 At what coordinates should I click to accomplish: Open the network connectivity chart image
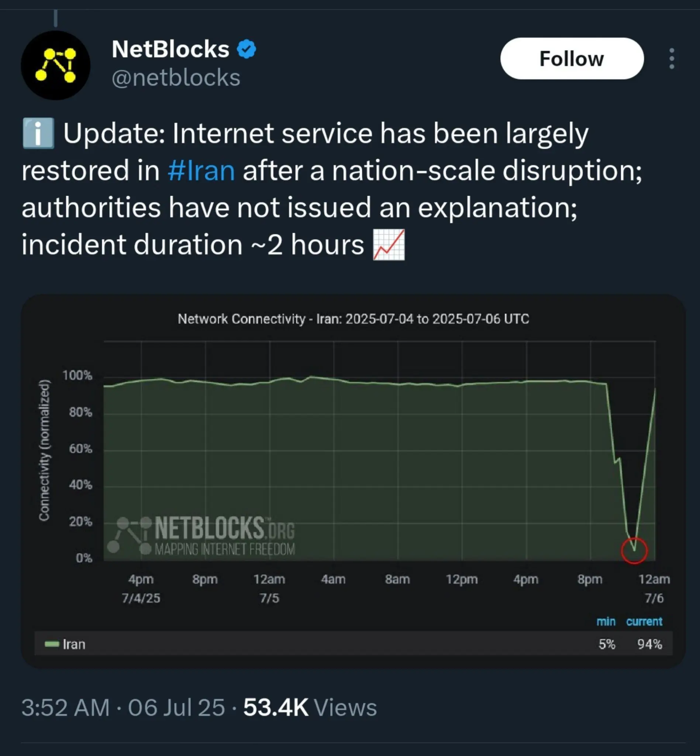tap(353, 481)
